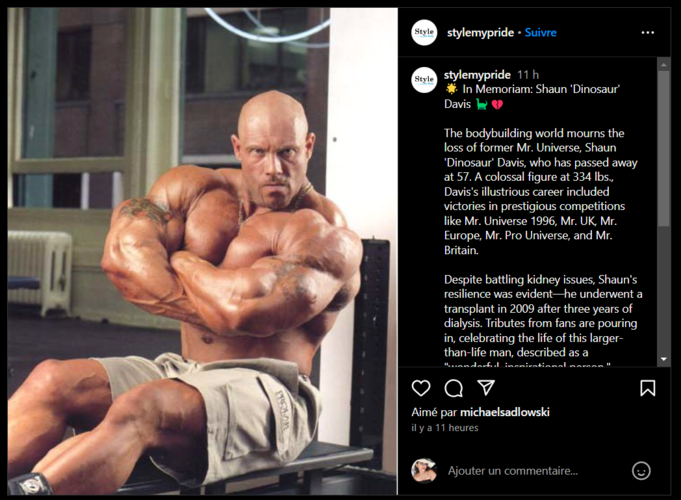Click the Ajouter un commentaire field

513,471
